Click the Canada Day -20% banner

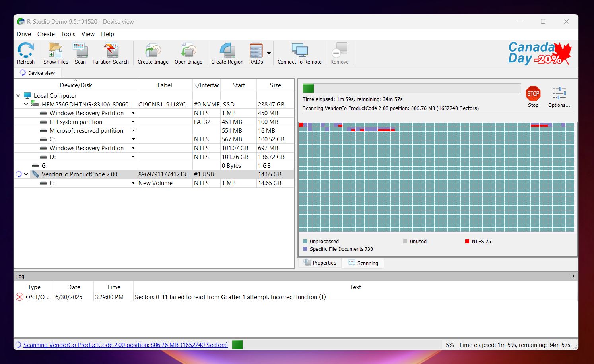540,53
